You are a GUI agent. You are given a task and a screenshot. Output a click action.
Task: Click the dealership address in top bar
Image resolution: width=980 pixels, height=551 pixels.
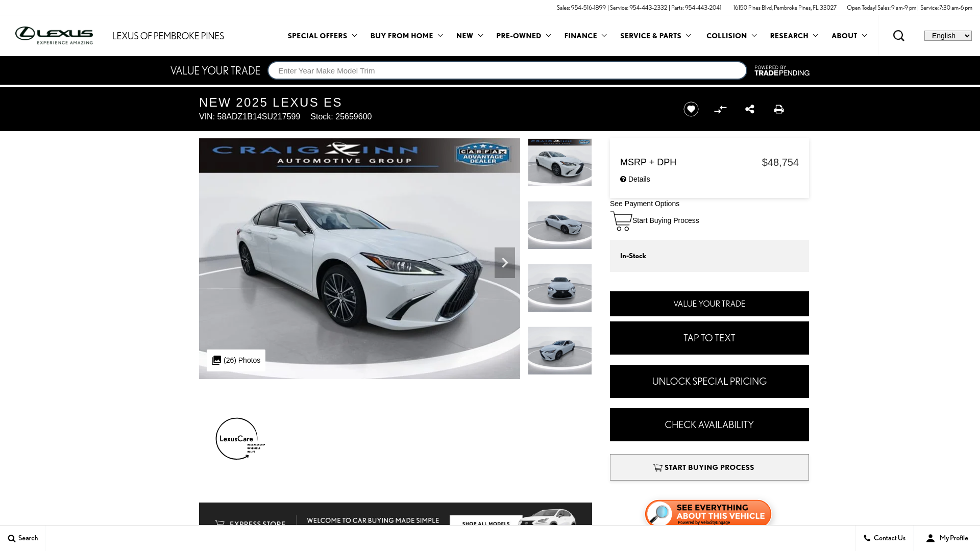point(785,8)
